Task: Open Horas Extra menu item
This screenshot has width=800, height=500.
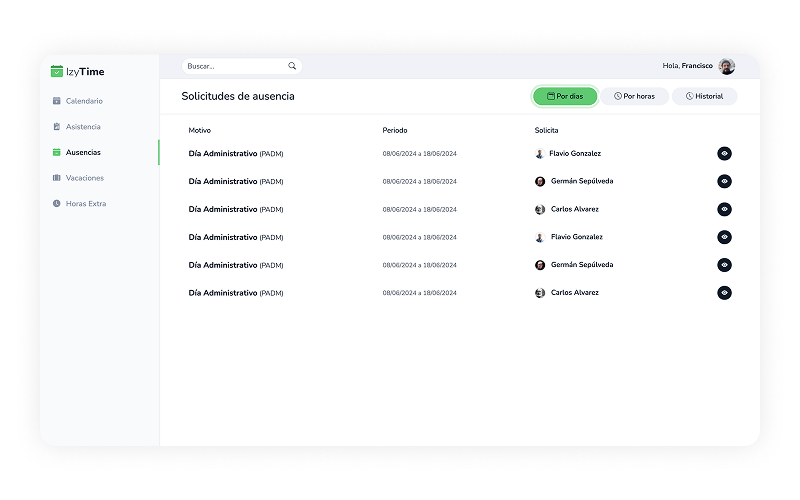Action: click(86, 204)
